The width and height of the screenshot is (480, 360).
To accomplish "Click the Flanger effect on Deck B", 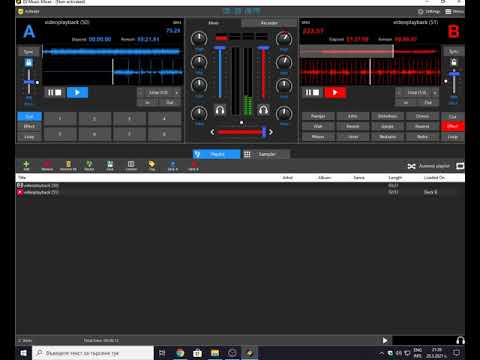I will 318,116.
